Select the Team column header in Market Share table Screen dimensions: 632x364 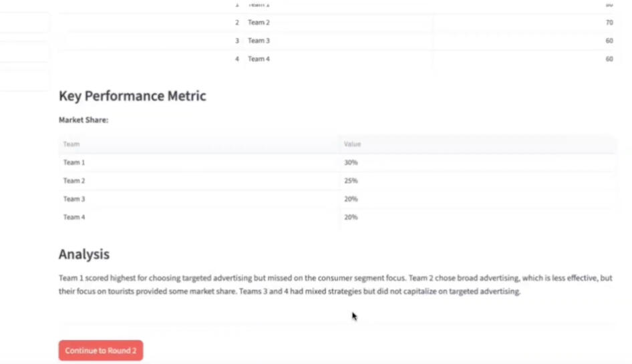tap(71, 144)
